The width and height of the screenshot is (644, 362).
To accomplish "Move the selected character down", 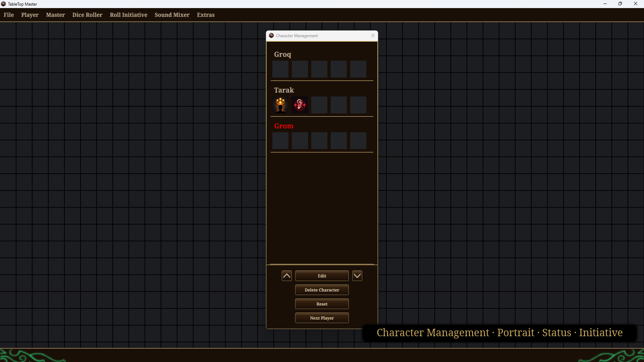I will (357, 276).
